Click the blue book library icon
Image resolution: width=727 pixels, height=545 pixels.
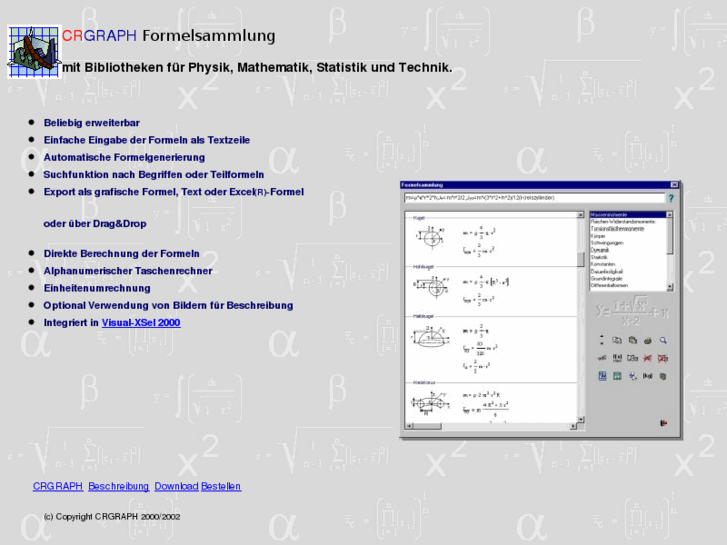[602, 376]
